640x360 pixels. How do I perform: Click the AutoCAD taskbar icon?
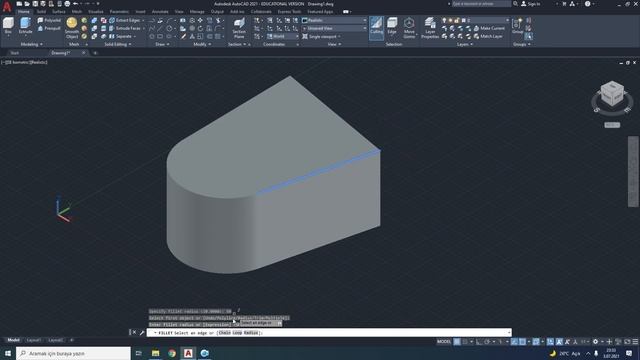pyautogui.click(x=188, y=353)
